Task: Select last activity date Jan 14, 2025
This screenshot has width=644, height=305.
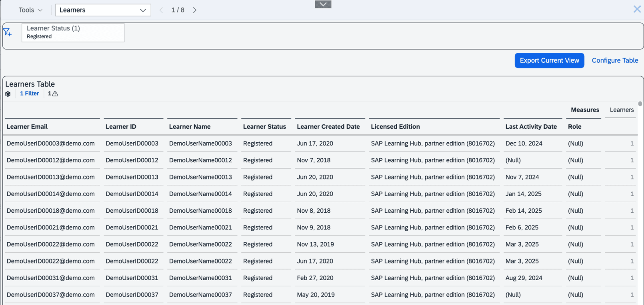Action: 523,194
